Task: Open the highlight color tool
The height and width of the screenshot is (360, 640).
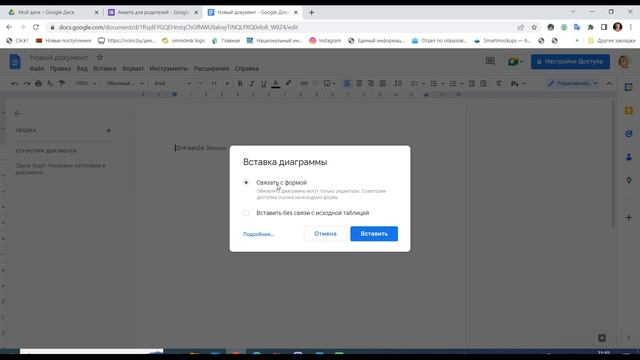Action: point(289,84)
